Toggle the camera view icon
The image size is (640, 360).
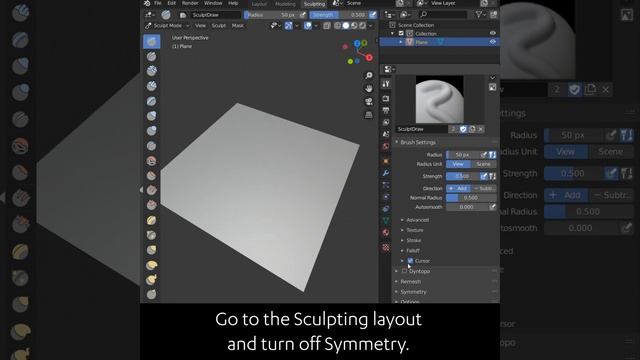click(369, 101)
